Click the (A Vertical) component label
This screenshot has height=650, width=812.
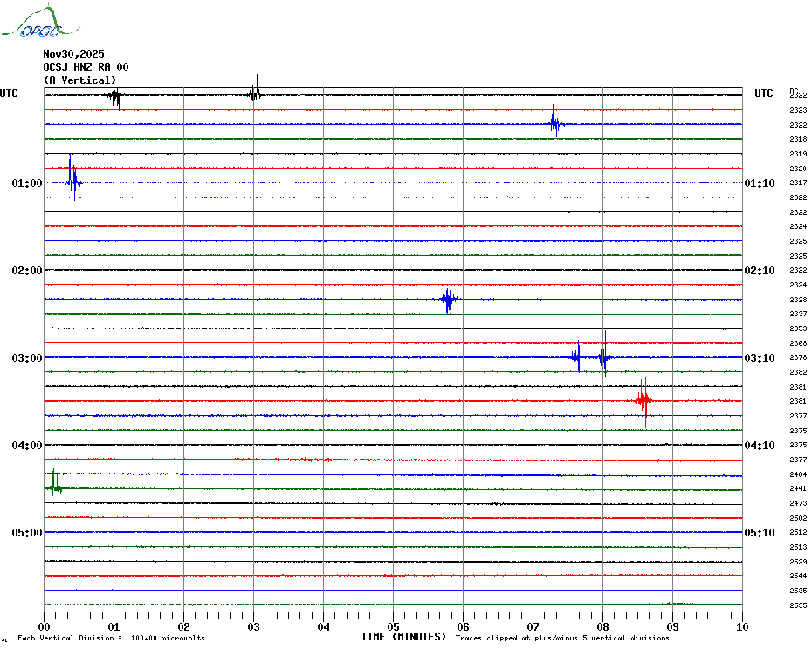(x=79, y=80)
